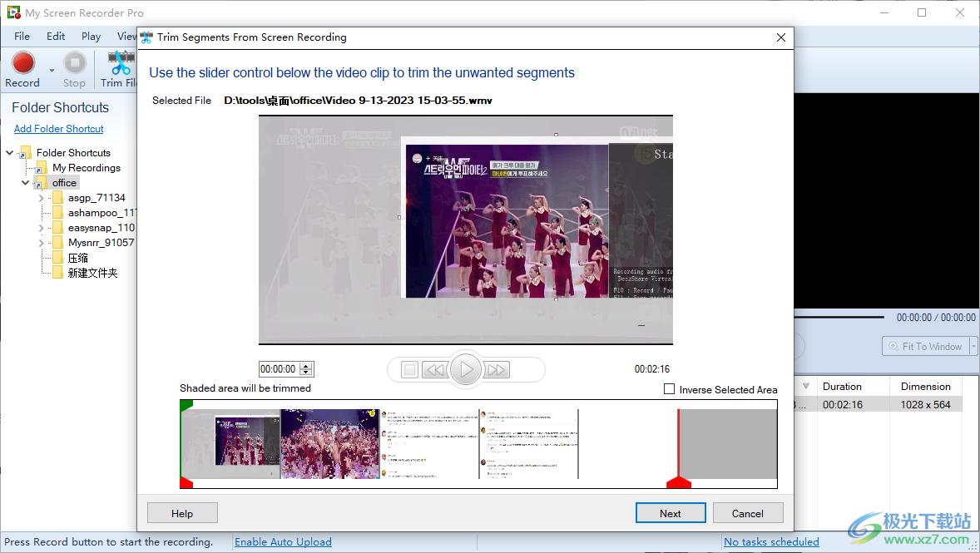The height and width of the screenshot is (553, 980).
Task: Open the File menu
Action: [21, 36]
